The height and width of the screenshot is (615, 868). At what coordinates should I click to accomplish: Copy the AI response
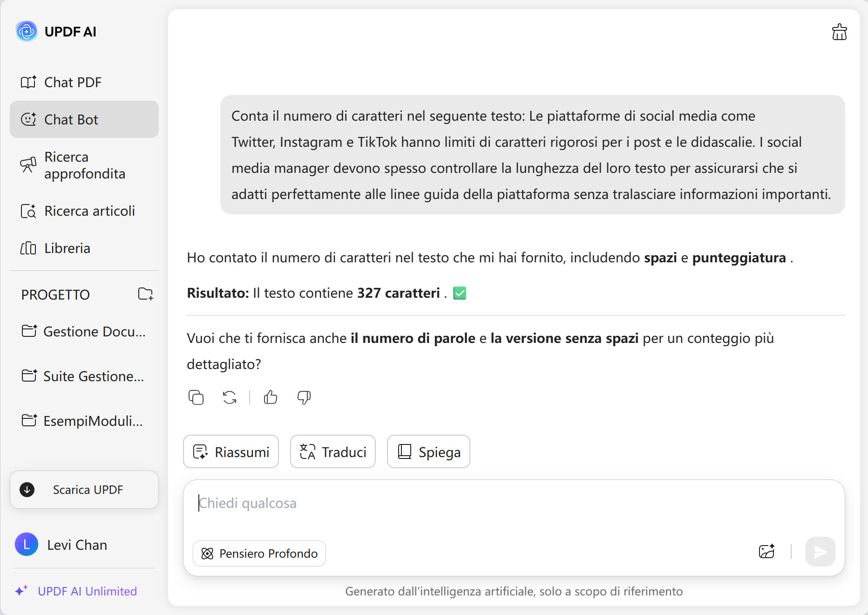(x=196, y=397)
